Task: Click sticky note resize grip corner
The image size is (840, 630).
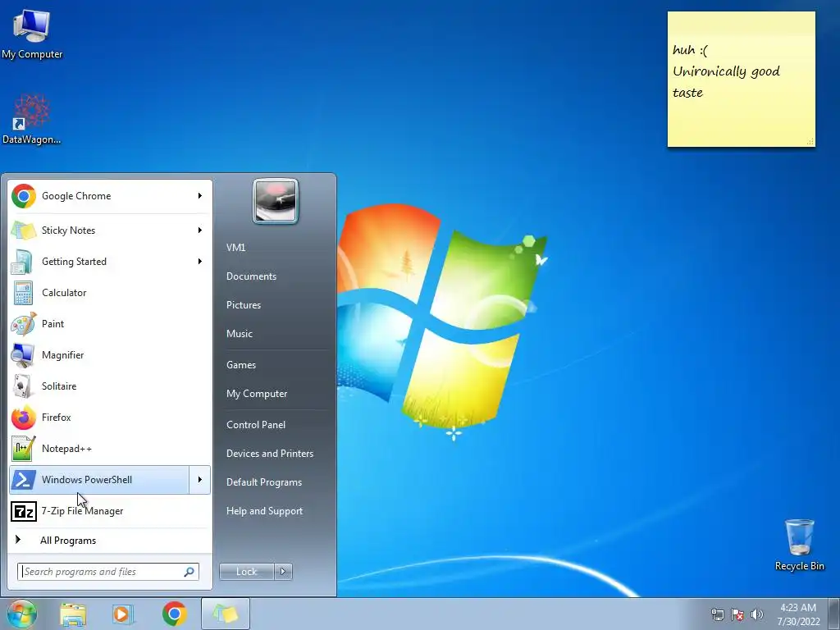Action: pos(810,141)
